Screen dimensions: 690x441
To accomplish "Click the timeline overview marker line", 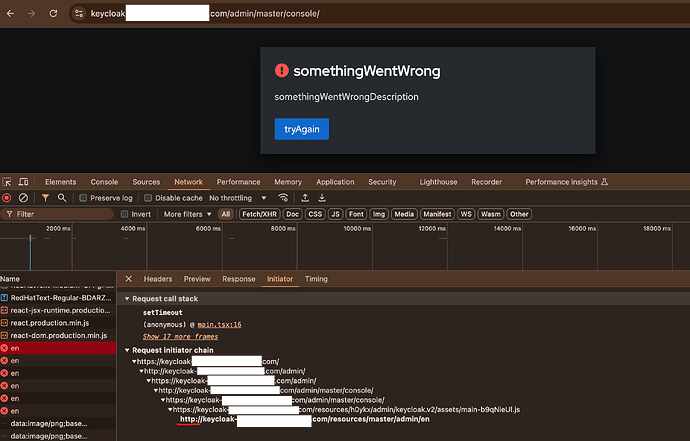I will (30, 252).
